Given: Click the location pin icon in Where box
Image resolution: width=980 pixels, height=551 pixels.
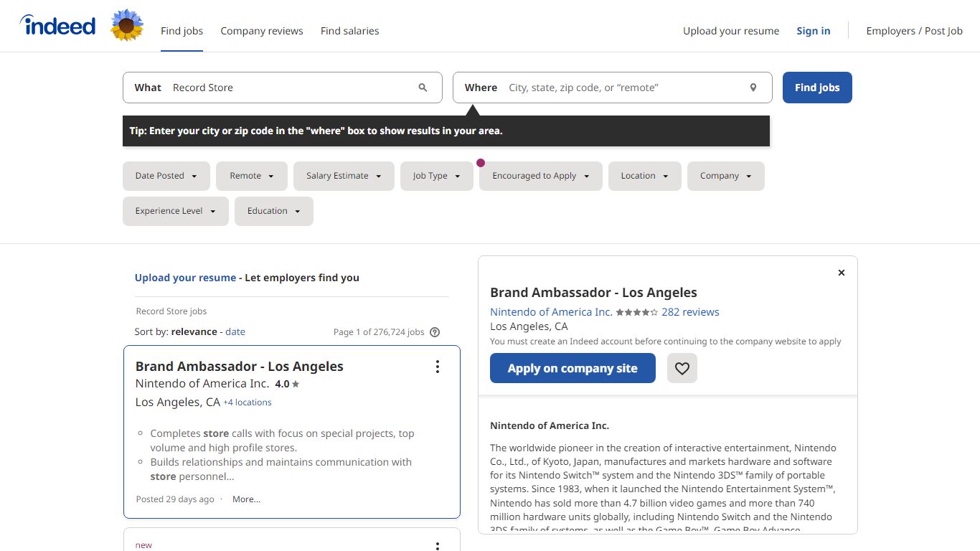Looking at the screenshot, I should (x=753, y=88).
